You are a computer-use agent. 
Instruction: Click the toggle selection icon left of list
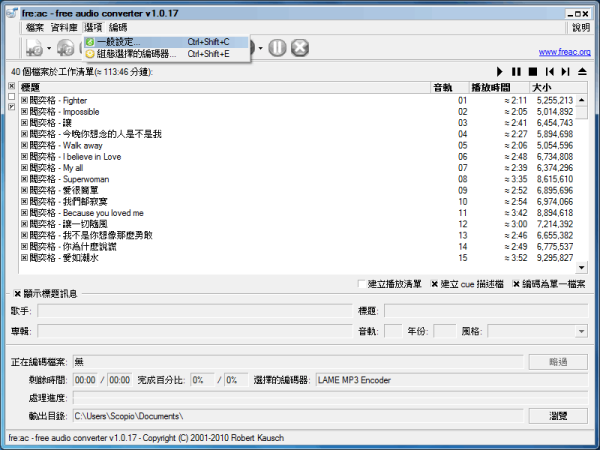(11, 107)
